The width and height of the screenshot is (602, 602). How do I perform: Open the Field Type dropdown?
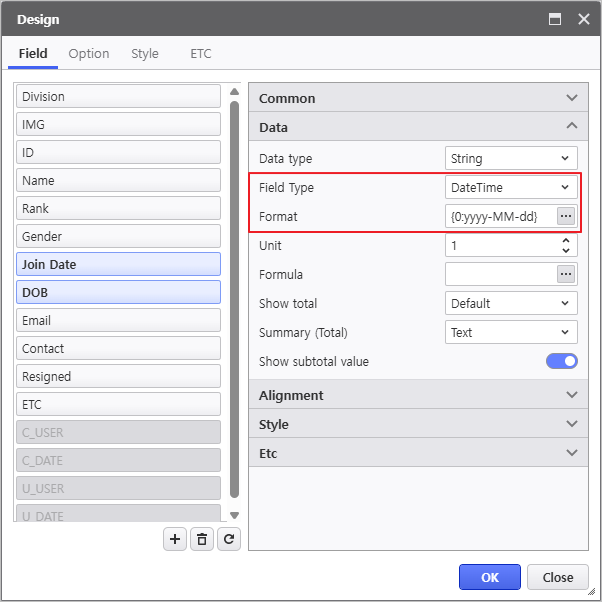tap(510, 187)
